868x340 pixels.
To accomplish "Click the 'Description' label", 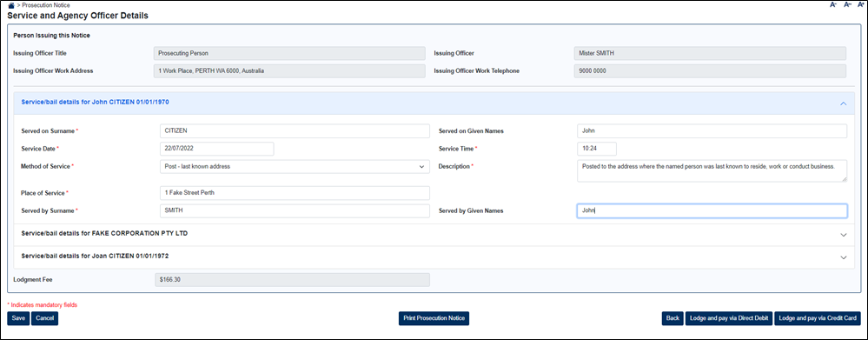I will (x=454, y=166).
